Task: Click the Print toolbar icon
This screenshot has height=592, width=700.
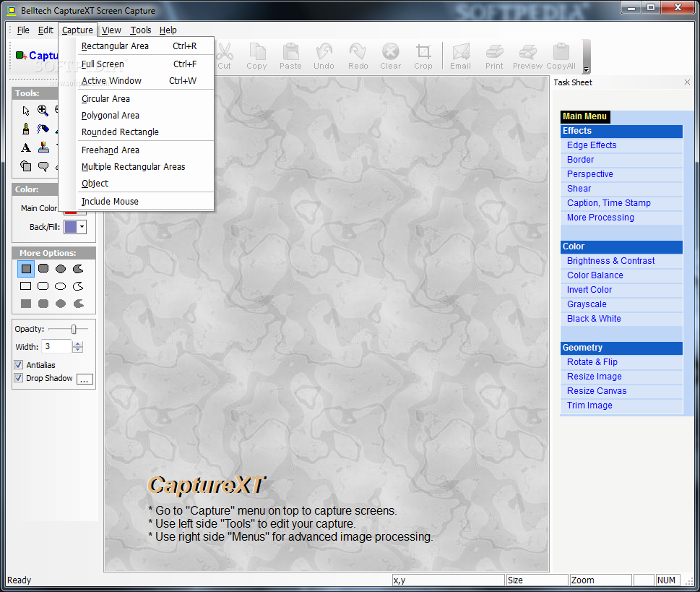Action: click(x=494, y=56)
